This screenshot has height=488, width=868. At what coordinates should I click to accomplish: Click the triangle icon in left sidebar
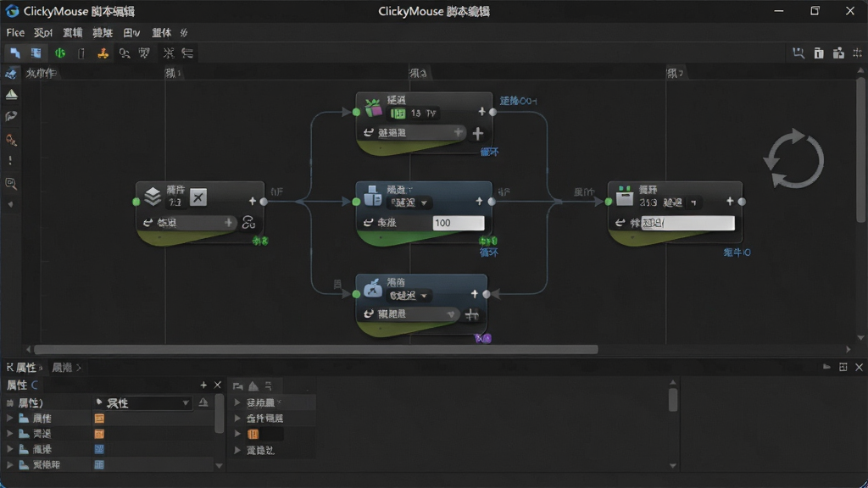tap(11, 95)
